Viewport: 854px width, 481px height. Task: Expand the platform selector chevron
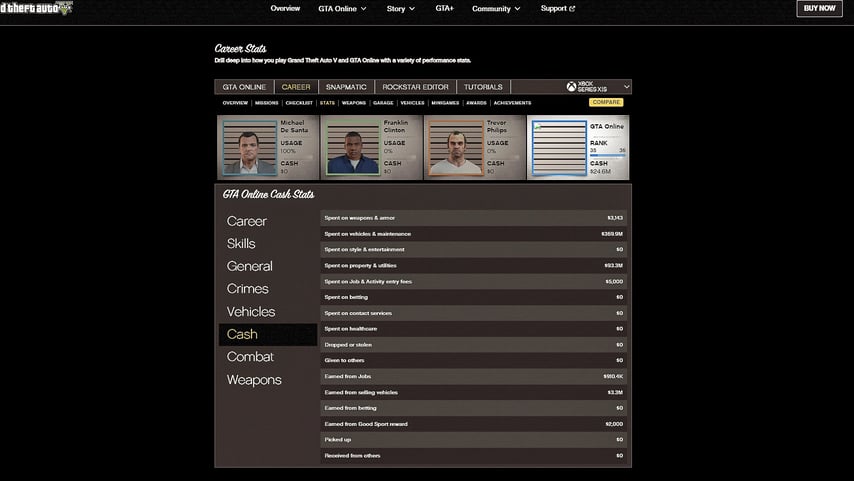coord(626,87)
